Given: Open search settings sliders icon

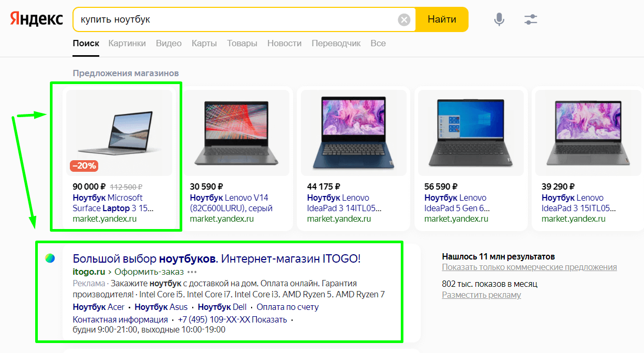Looking at the screenshot, I should coord(531,20).
